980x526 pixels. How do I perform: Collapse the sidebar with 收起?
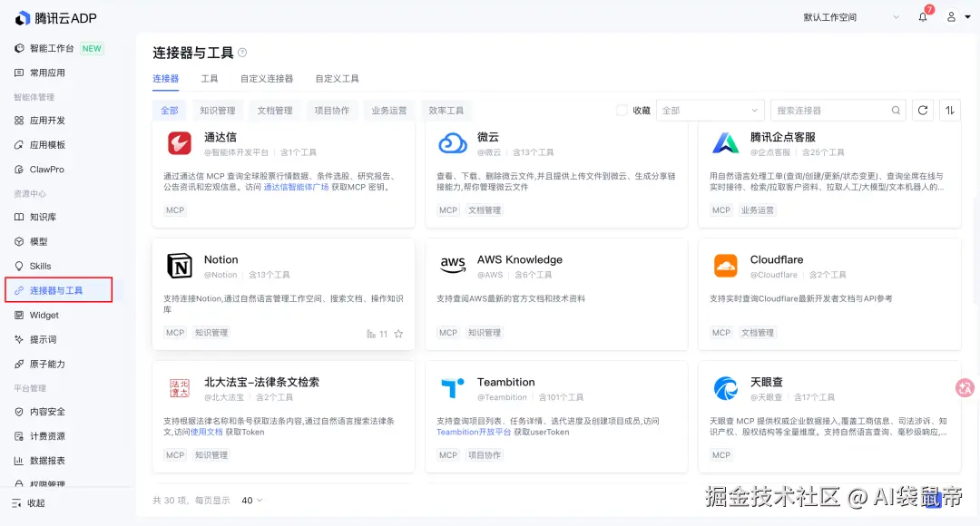[x=29, y=503]
